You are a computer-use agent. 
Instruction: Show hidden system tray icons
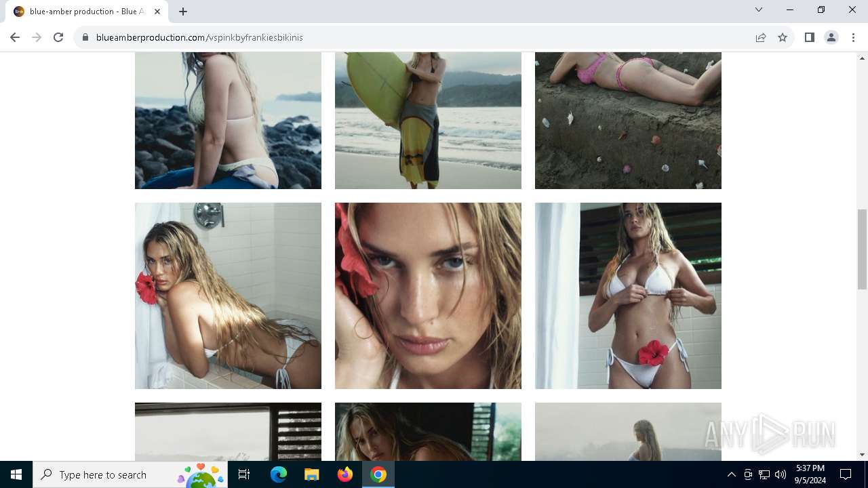(x=731, y=474)
